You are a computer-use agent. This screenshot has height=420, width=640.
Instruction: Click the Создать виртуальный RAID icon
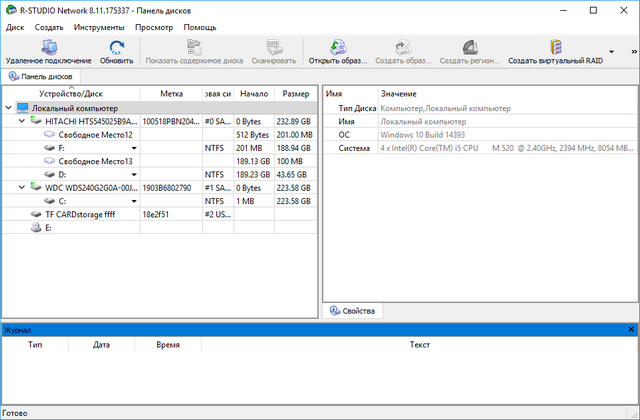(x=554, y=47)
